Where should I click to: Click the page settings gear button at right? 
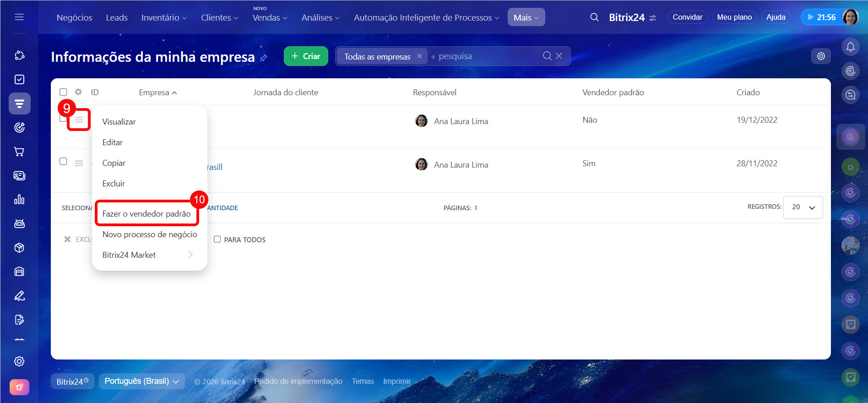pos(821,56)
